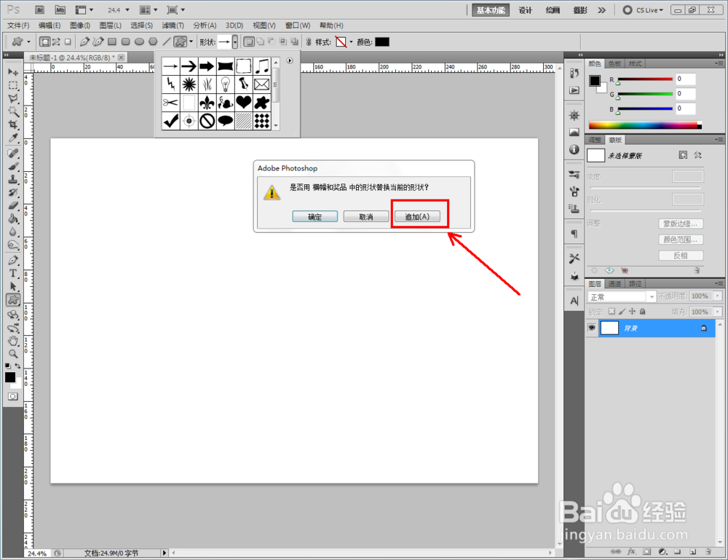Screen dimensions: 728x560
Task: Select the light bulb shape
Action: (226, 84)
